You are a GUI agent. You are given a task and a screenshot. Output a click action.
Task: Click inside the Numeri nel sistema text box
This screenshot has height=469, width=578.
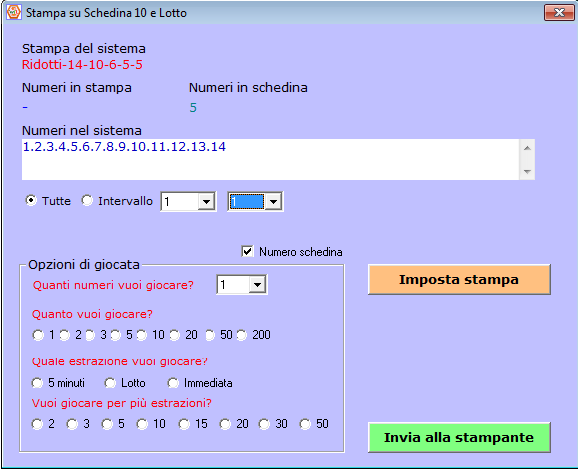tap(271, 160)
